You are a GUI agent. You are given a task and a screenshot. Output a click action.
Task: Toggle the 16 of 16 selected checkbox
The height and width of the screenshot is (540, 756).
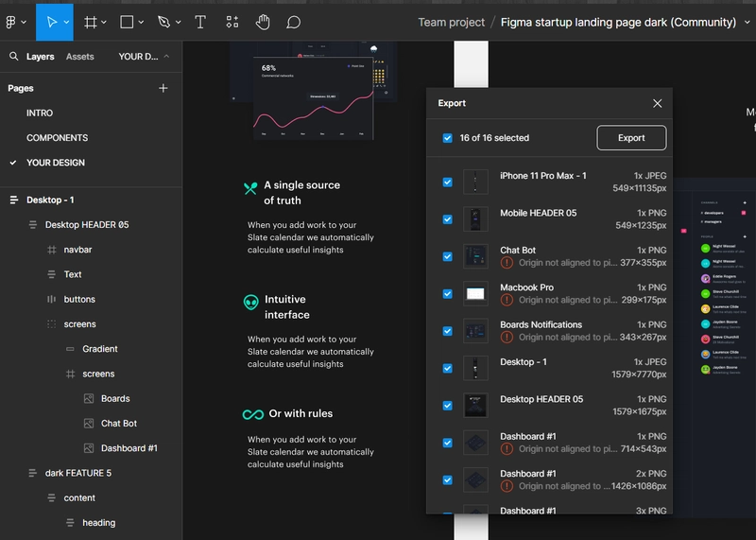click(447, 138)
